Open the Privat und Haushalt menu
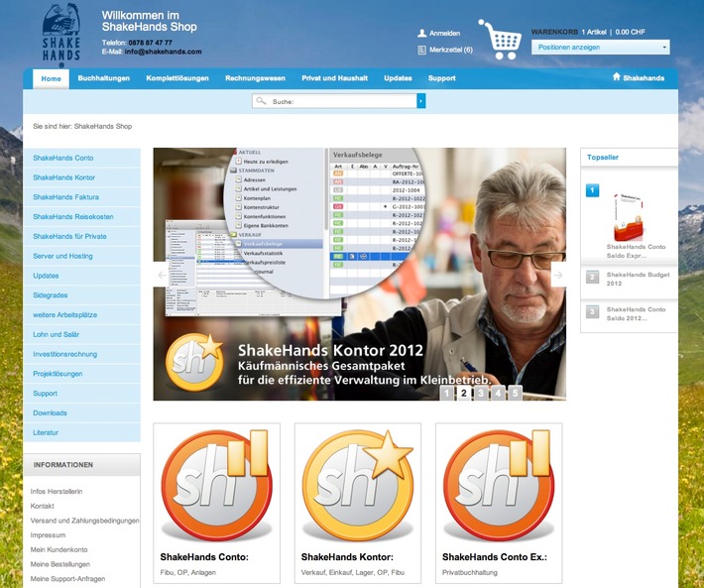Screen dimensions: 704x588 pyautogui.click(x=334, y=78)
